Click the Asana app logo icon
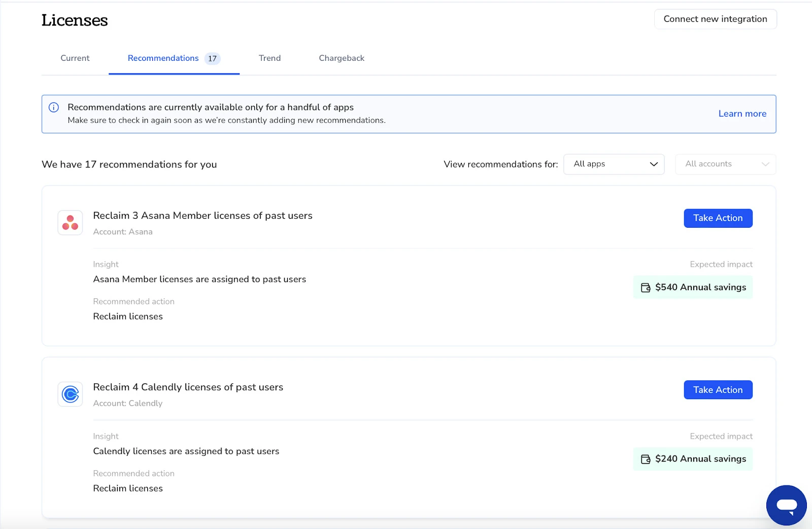The height and width of the screenshot is (529, 812). 70,223
